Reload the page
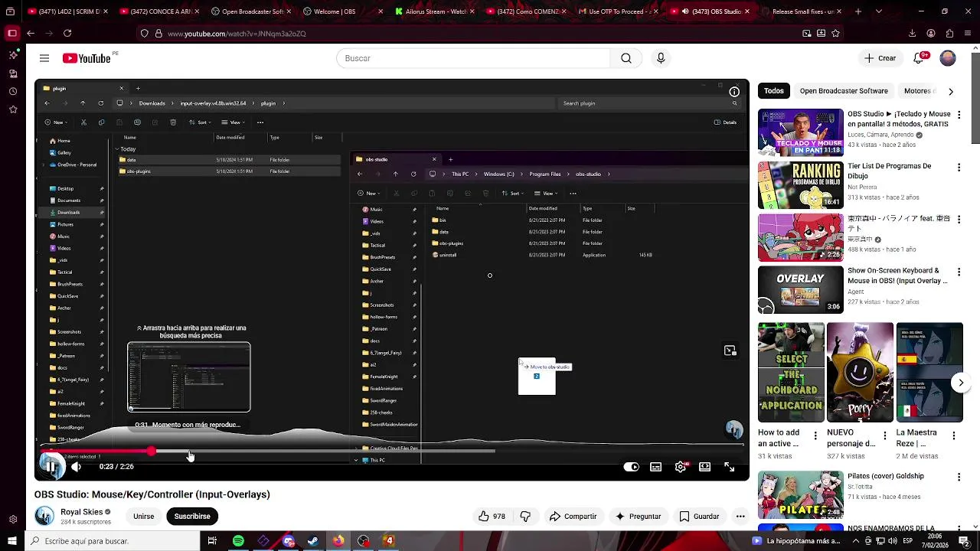 point(67,34)
